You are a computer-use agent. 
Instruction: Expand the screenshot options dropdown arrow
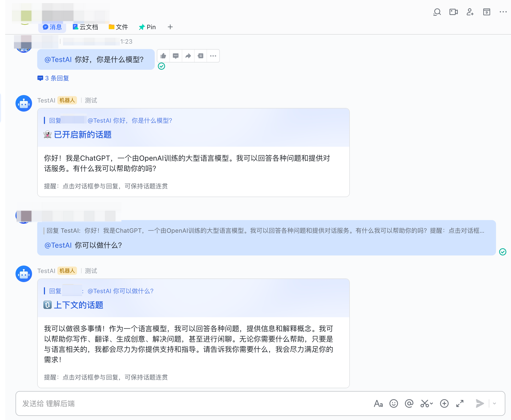coord(431,403)
